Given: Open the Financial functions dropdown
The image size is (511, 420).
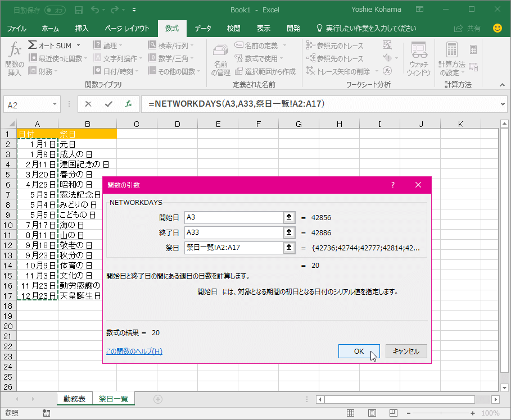Looking at the screenshot, I should click(45, 71).
